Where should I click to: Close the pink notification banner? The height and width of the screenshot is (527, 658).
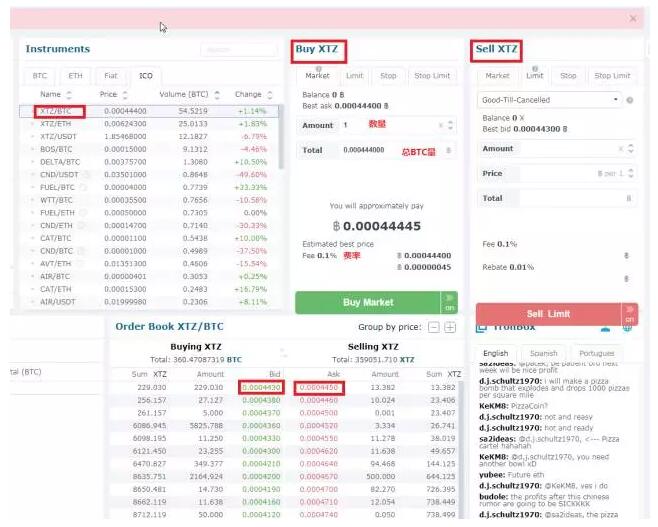632,18
